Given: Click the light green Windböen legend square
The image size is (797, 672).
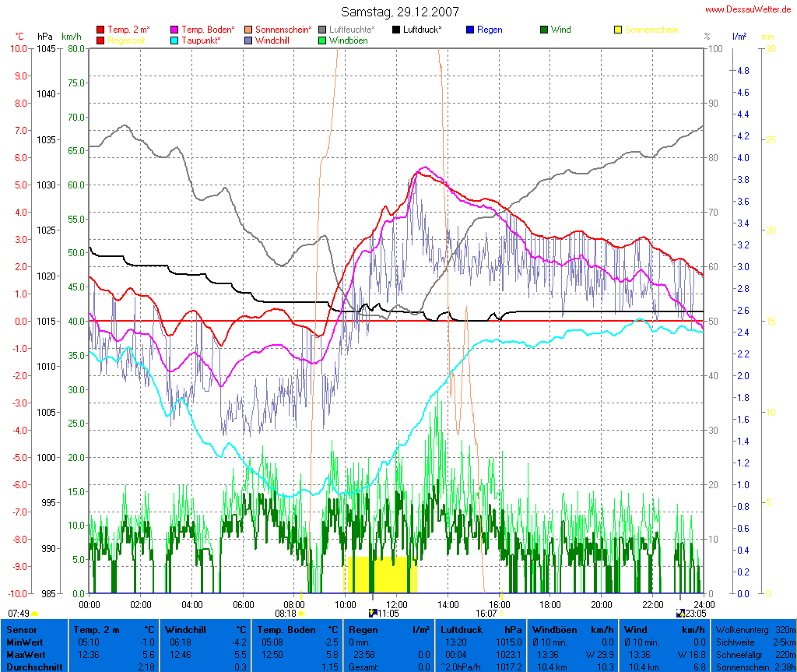Looking at the screenshot, I should [x=322, y=40].
